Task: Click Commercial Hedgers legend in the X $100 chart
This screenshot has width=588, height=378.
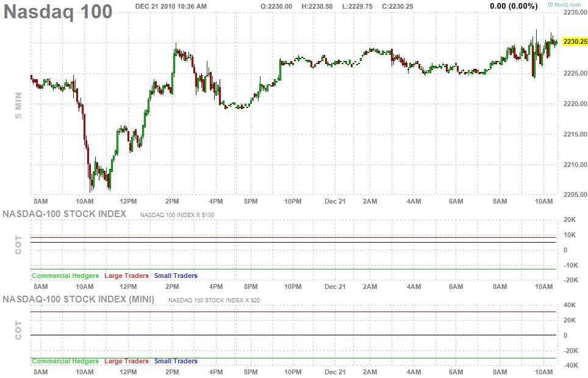Action: (65, 276)
